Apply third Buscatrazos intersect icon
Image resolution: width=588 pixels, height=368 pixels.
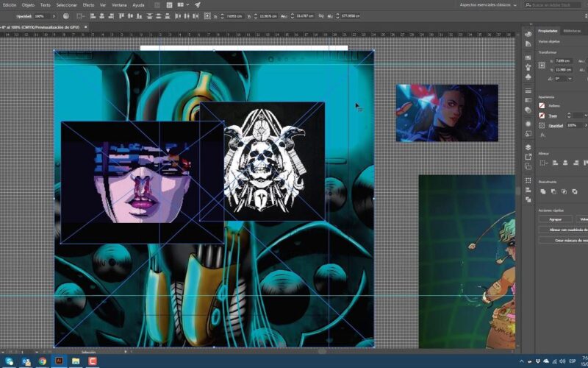point(564,191)
